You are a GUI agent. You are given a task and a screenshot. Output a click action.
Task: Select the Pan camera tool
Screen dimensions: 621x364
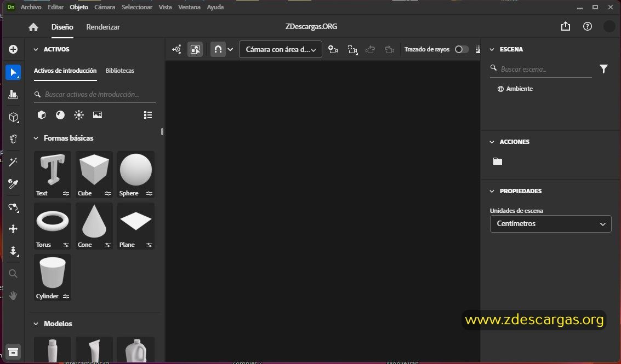pos(13,229)
